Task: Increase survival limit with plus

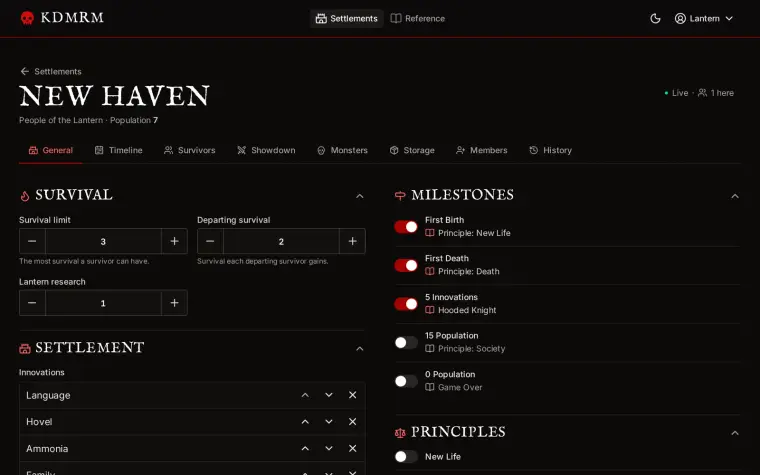Action: click(x=174, y=241)
